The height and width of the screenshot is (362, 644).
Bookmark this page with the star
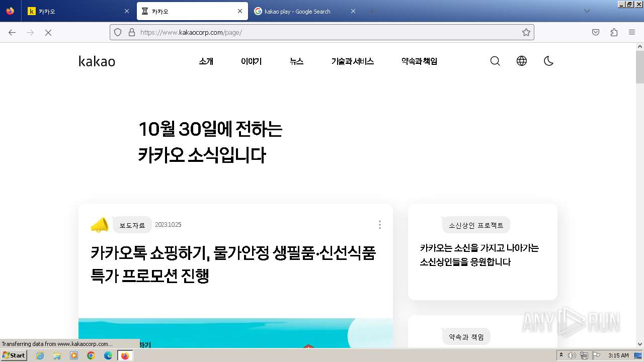click(526, 32)
